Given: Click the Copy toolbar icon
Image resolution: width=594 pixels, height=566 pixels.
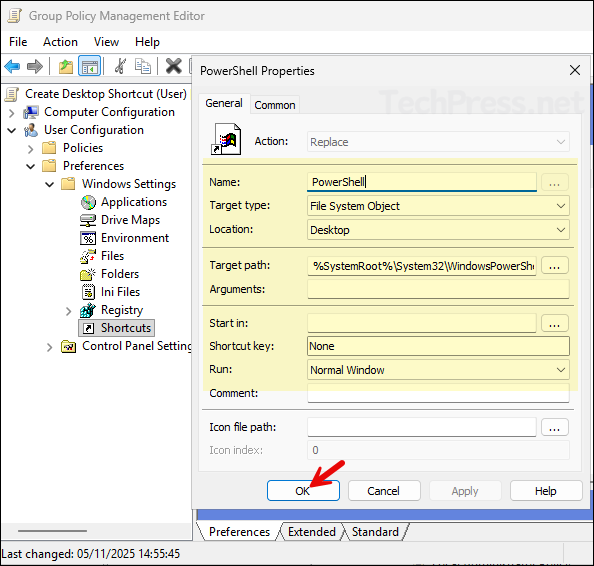Looking at the screenshot, I should click(143, 66).
